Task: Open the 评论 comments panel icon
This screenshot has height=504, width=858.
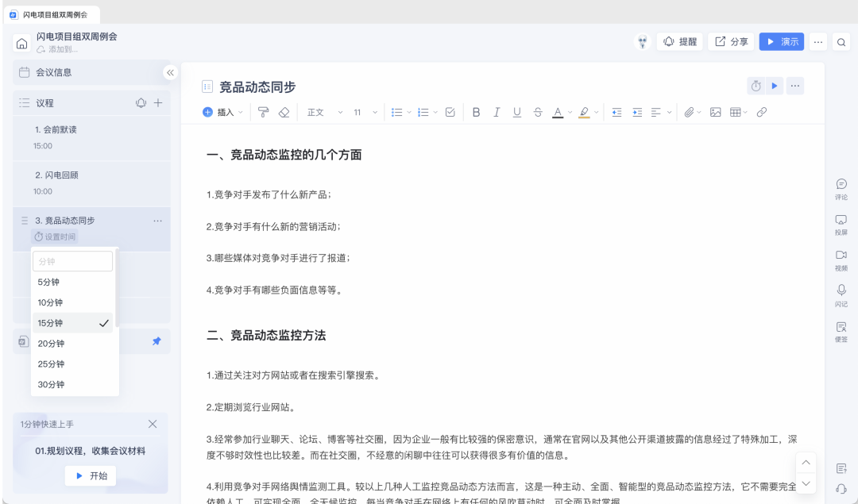Action: (841, 188)
